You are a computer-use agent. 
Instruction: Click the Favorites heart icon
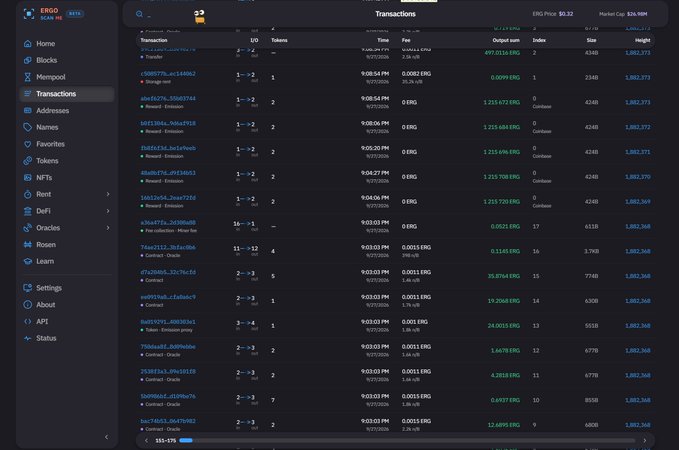tap(28, 144)
